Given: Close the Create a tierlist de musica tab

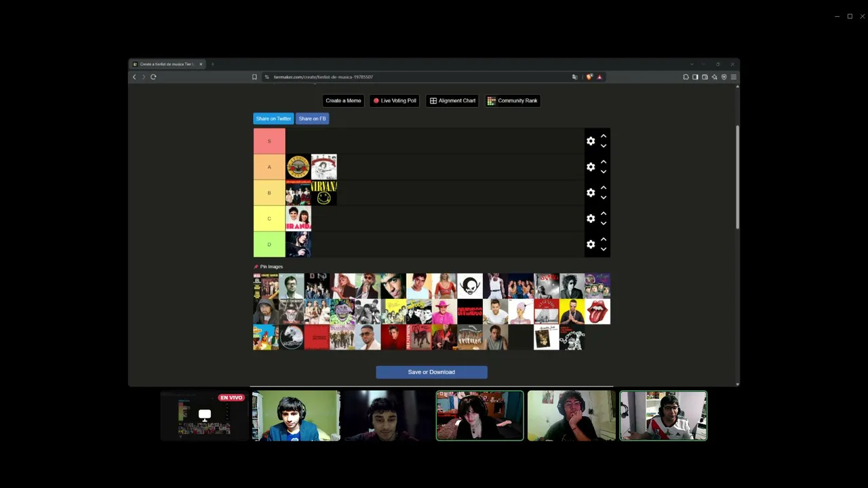Looking at the screenshot, I should click(x=201, y=64).
